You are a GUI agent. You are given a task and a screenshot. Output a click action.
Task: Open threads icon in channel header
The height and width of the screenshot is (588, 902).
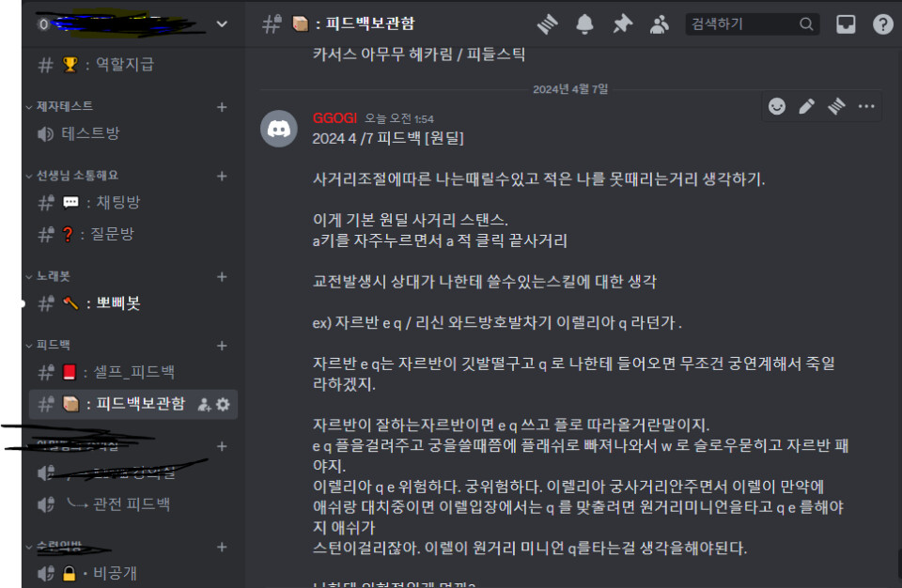tap(547, 24)
